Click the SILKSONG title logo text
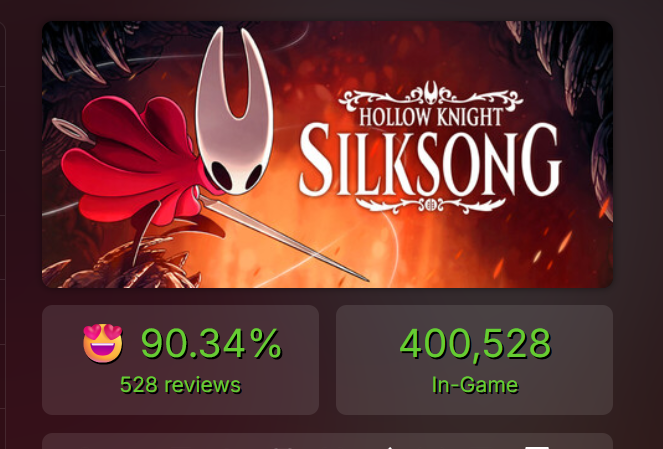Image resolution: width=663 pixels, height=449 pixels. [430, 161]
